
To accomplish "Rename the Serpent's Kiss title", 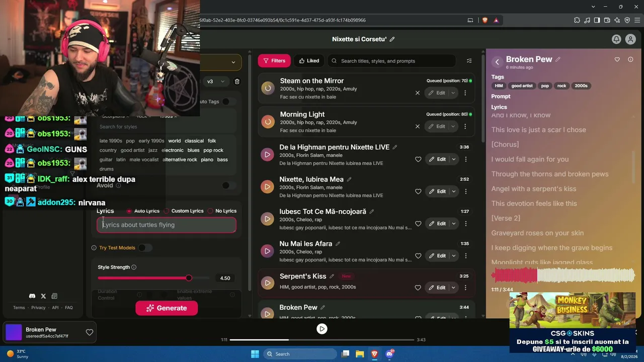I will click(x=332, y=276).
